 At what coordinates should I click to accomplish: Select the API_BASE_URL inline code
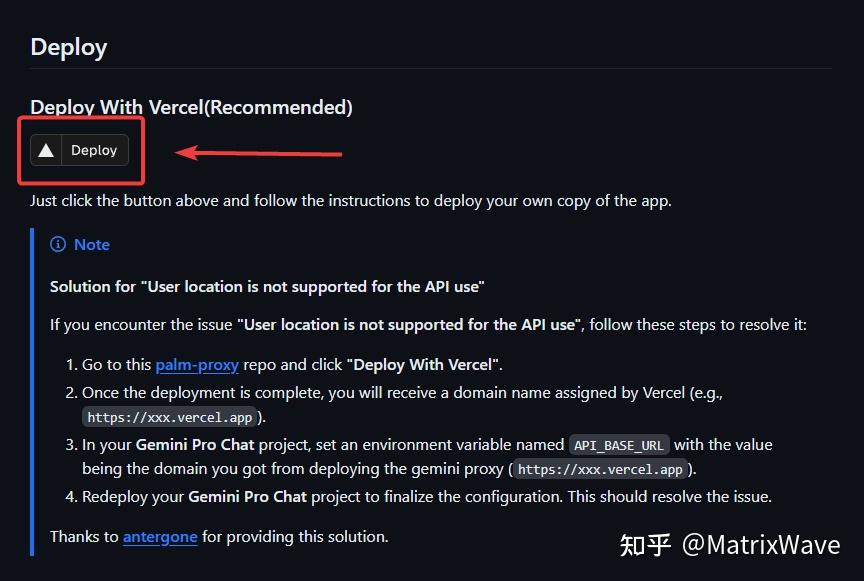(x=619, y=445)
